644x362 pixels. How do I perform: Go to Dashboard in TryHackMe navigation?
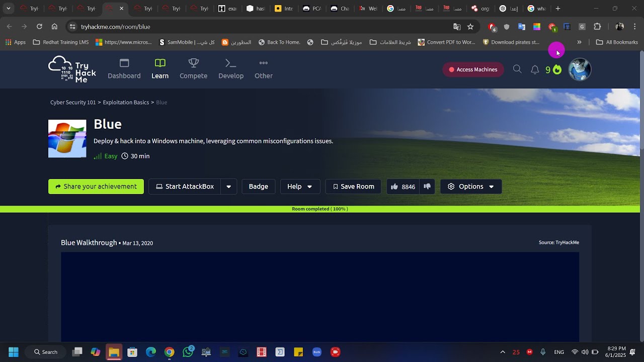tap(124, 69)
